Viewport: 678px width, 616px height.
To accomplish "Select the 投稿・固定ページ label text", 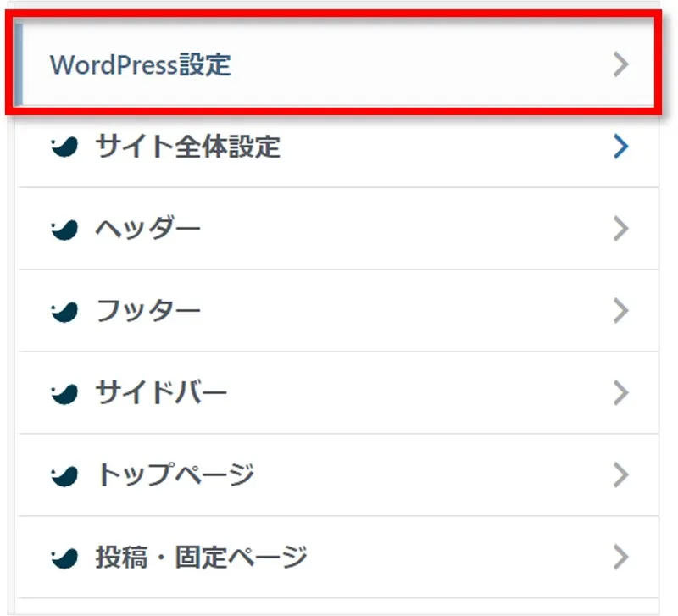I will 201,558.
